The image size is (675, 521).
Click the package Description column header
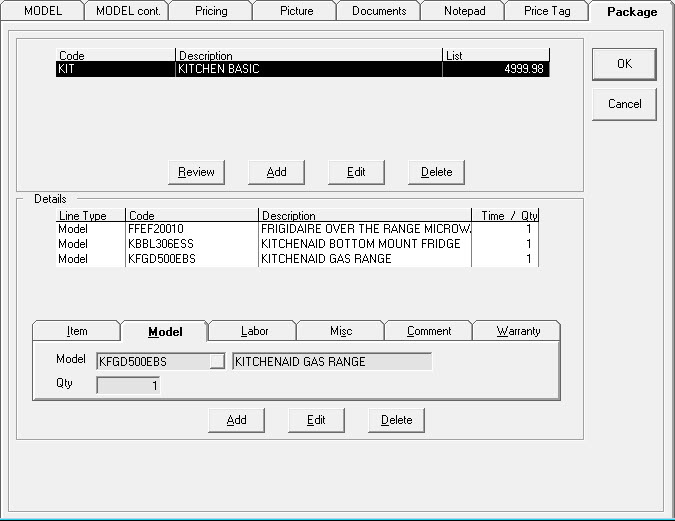tap(309, 55)
